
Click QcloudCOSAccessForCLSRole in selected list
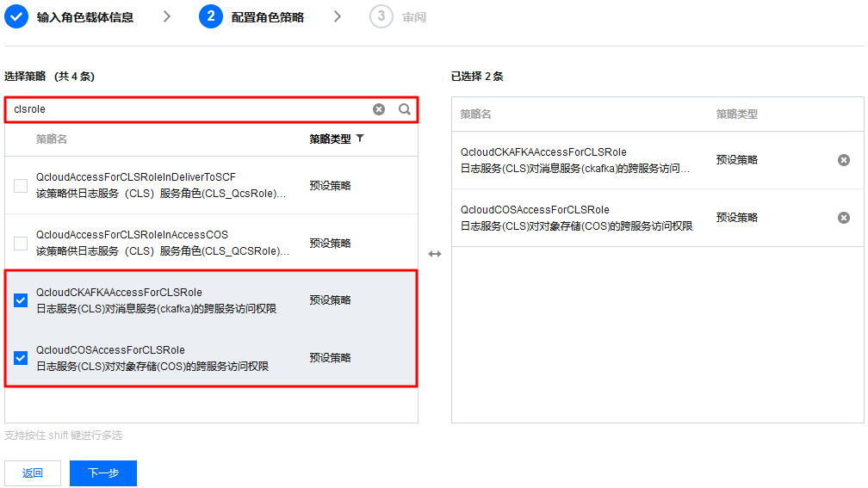(535, 209)
